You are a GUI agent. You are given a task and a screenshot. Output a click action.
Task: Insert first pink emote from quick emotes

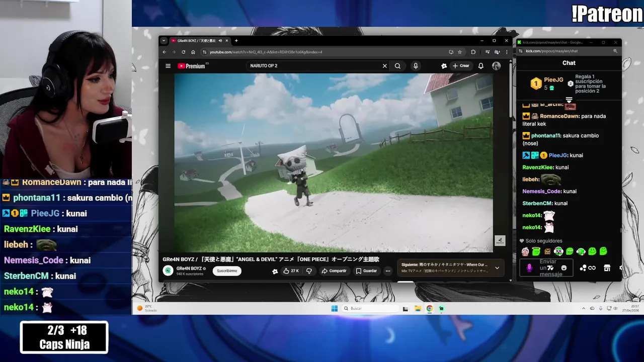(x=525, y=251)
